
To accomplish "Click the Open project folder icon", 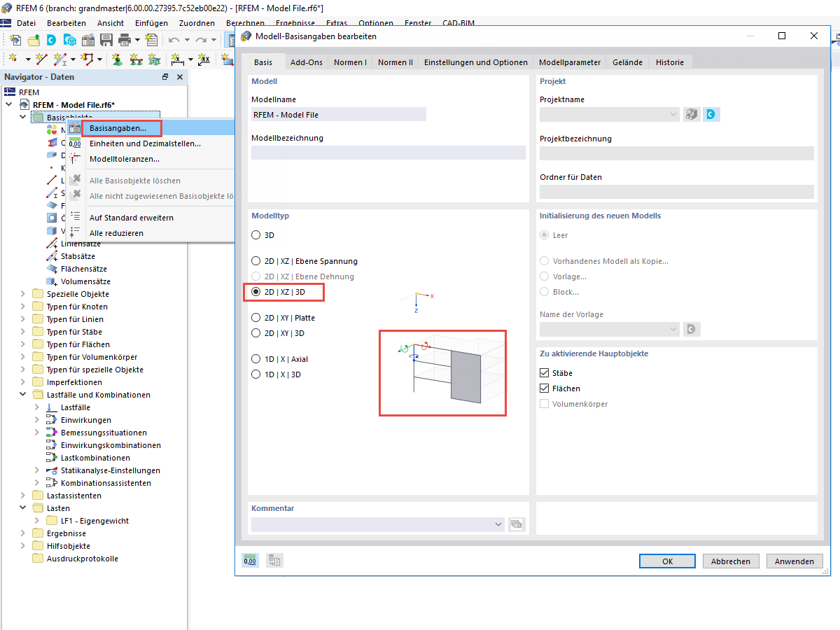I will coord(34,40).
